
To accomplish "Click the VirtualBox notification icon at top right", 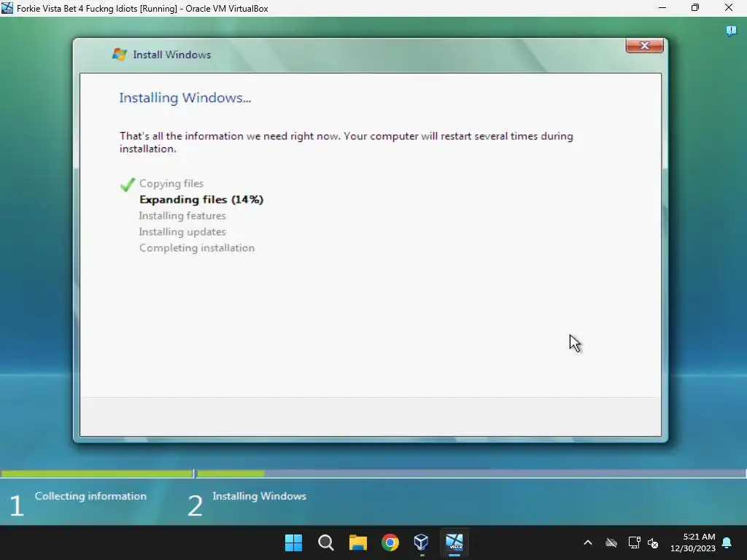I will (731, 31).
